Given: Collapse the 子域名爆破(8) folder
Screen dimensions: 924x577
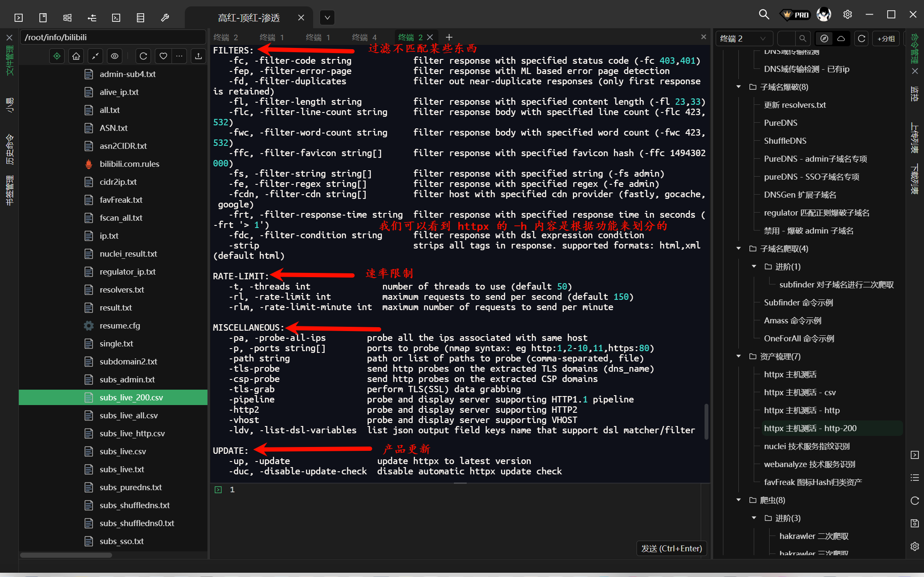Looking at the screenshot, I should (738, 87).
